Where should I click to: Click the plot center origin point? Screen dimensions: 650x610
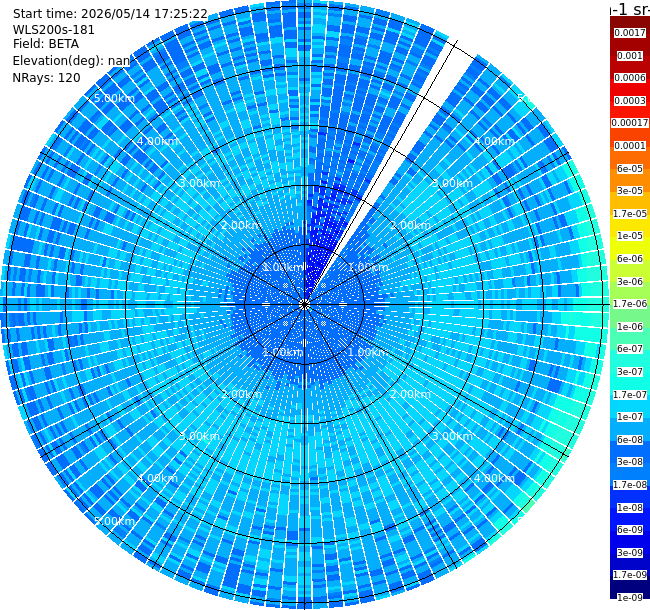(304, 305)
